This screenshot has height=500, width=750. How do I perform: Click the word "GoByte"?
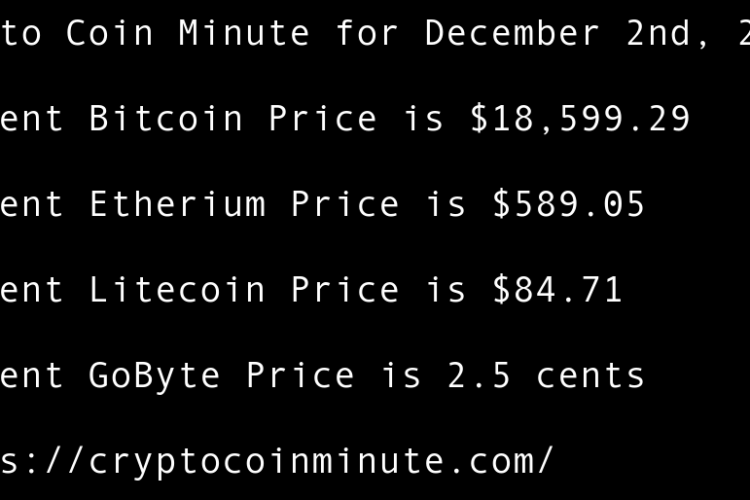155,375
